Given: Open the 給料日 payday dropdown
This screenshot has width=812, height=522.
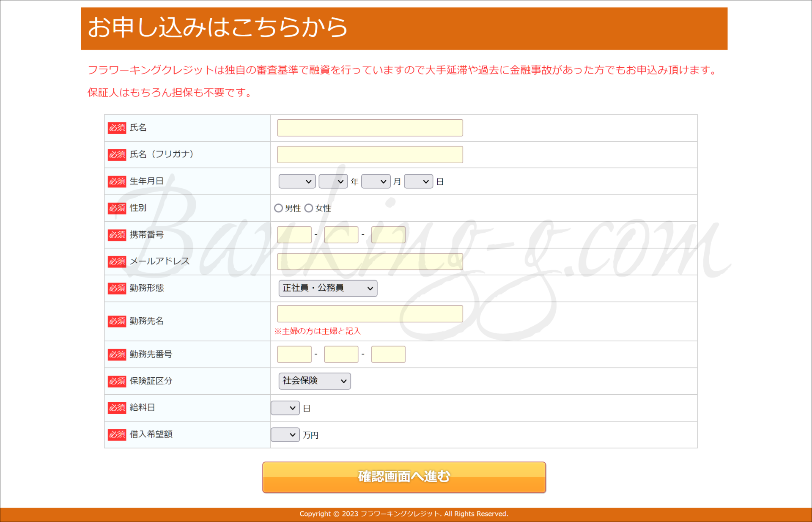Looking at the screenshot, I should click(285, 408).
